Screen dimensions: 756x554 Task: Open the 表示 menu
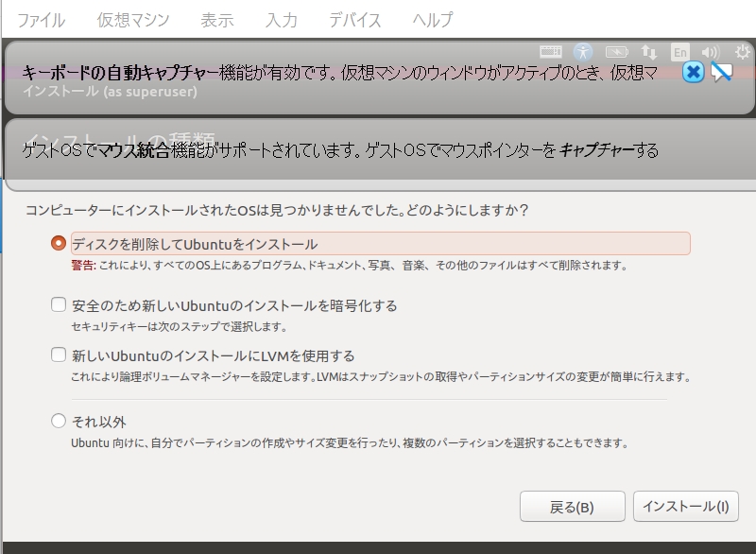coord(217,20)
